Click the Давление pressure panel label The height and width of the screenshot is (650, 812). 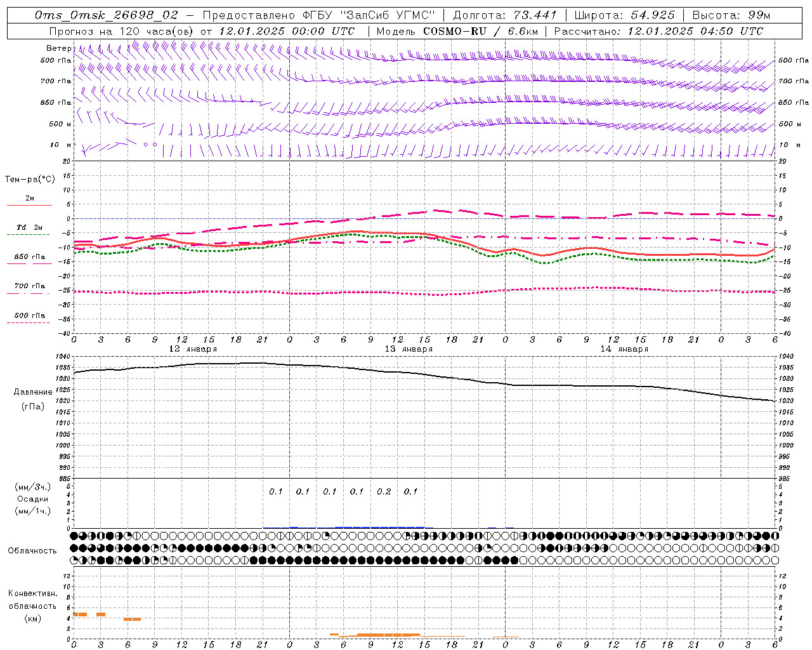(x=33, y=392)
